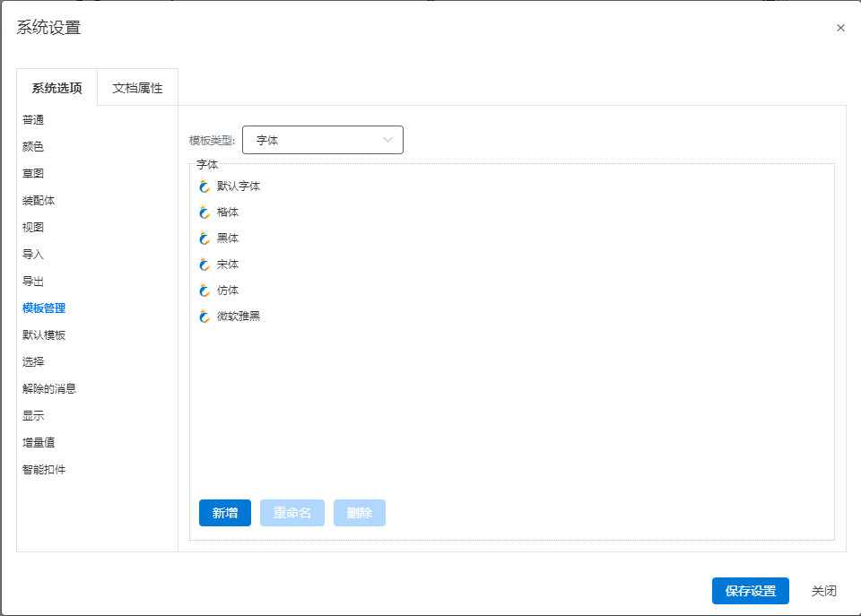Click the 新增 button
Screen dimensions: 861x616
point(225,513)
